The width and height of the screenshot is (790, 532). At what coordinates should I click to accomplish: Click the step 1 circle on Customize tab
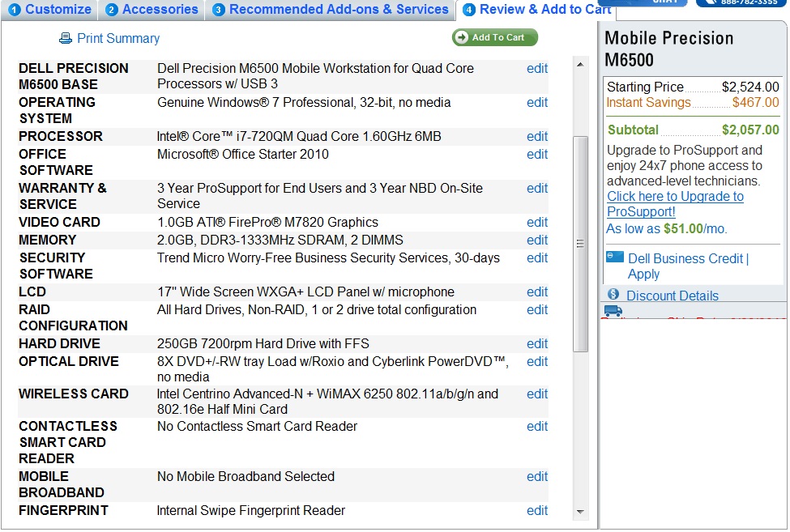pyautogui.click(x=15, y=10)
